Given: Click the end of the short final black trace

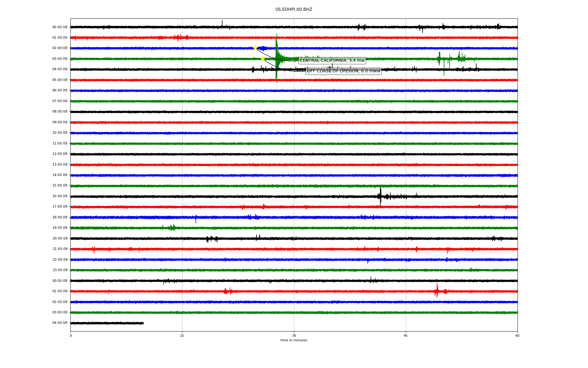Looking at the screenshot, I should click(x=143, y=323).
